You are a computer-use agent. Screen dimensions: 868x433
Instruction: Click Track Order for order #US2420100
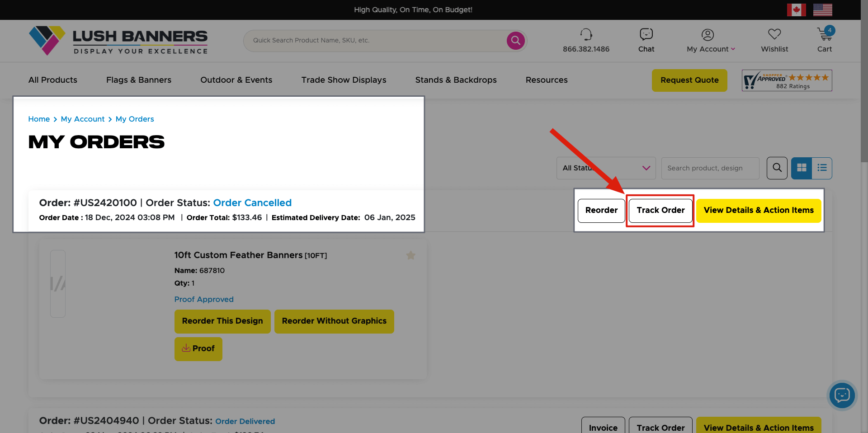coord(660,210)
